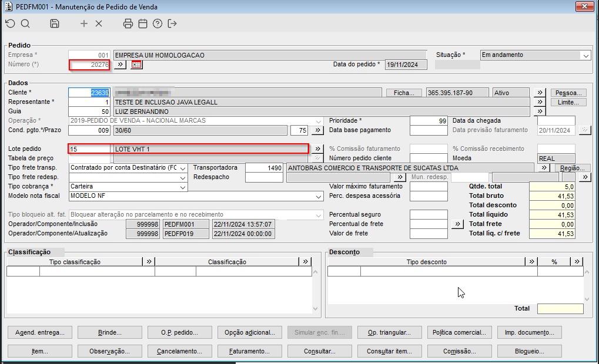The height and width of the screenshot is (364, 599).
Task: Click the » button by Tipo desconto header
Action: [531, 261]
